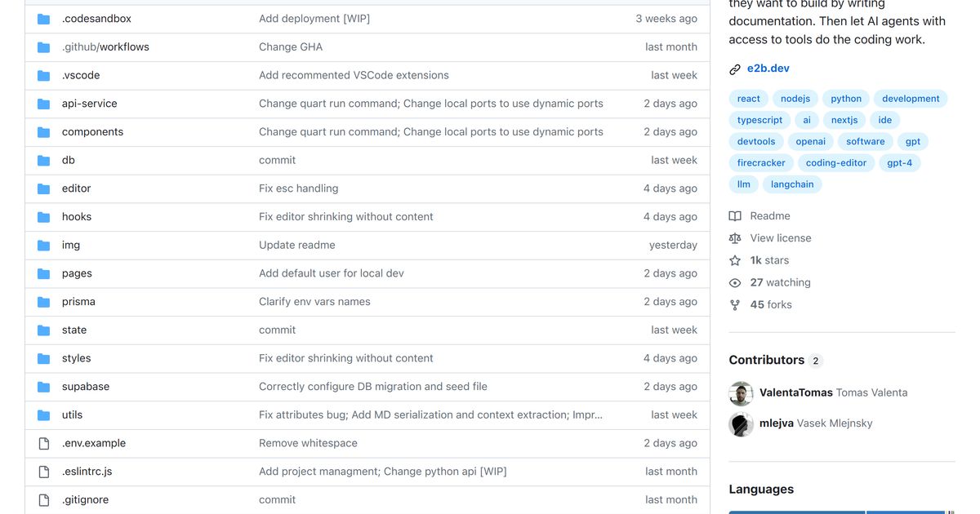Select the typescript topic tag
Image resolution: width=980 pixels, height=514 pixels.
759,119
